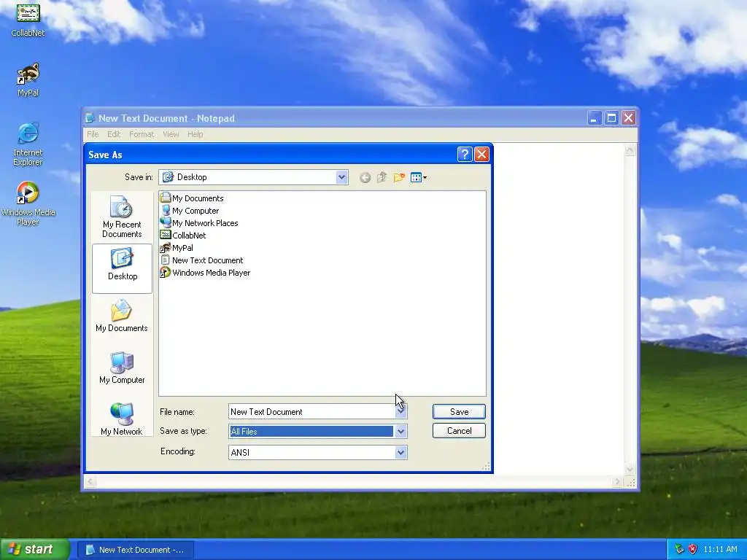The width and height of the screenshot is (747, 560).
Task: Open Notepad Edit menu
Action: coord(114,134)
